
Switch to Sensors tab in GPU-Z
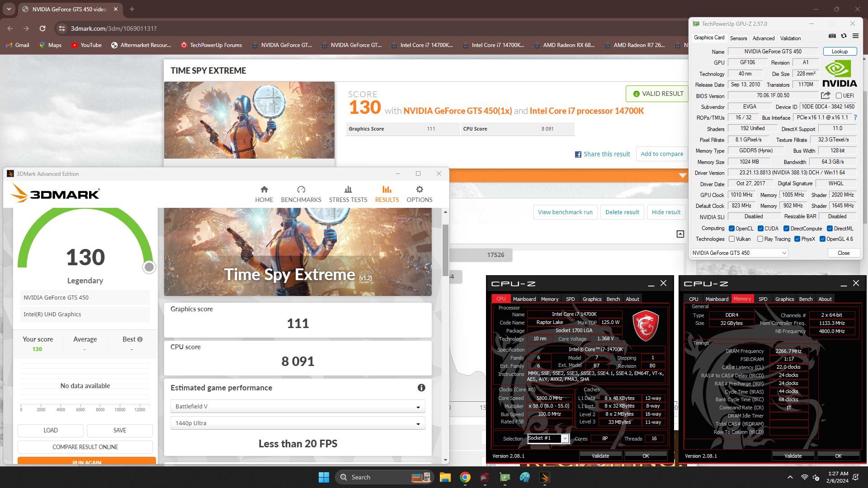(738, 38)
